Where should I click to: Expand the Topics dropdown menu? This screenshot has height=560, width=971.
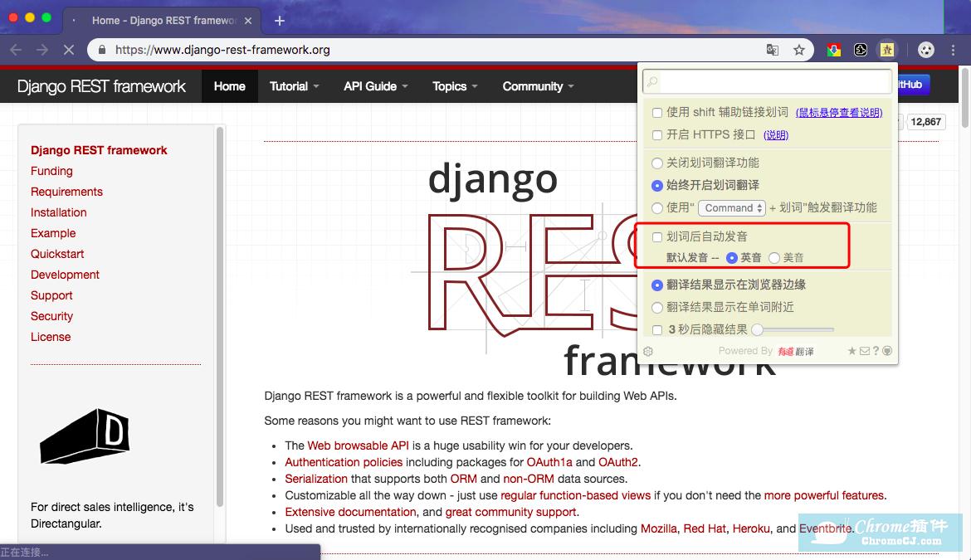455,86
